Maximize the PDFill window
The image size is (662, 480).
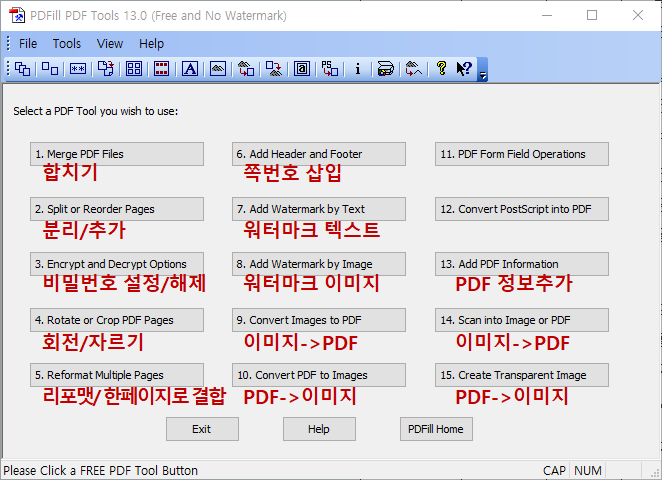coord(592,16)
